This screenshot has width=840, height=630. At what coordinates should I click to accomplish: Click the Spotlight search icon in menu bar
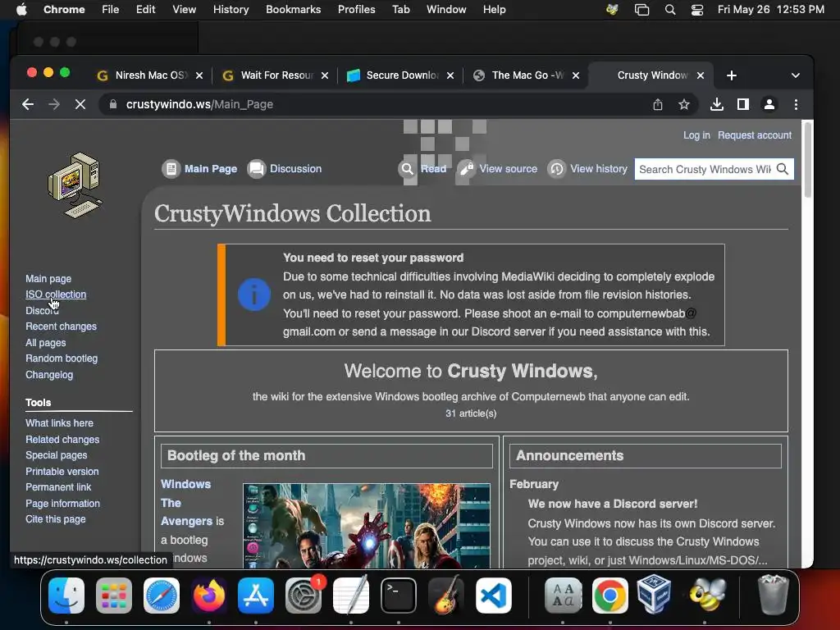click(669, 10)
